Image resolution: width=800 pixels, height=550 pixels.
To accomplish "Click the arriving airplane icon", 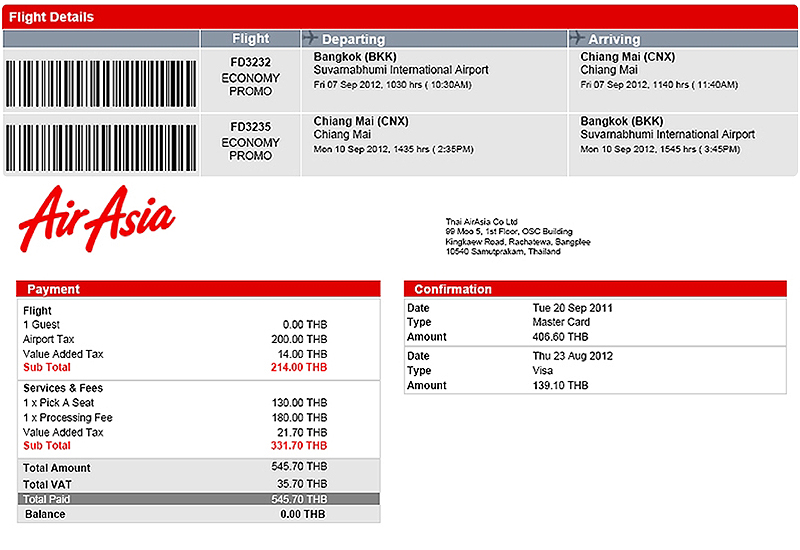I will tap(577, 38).
